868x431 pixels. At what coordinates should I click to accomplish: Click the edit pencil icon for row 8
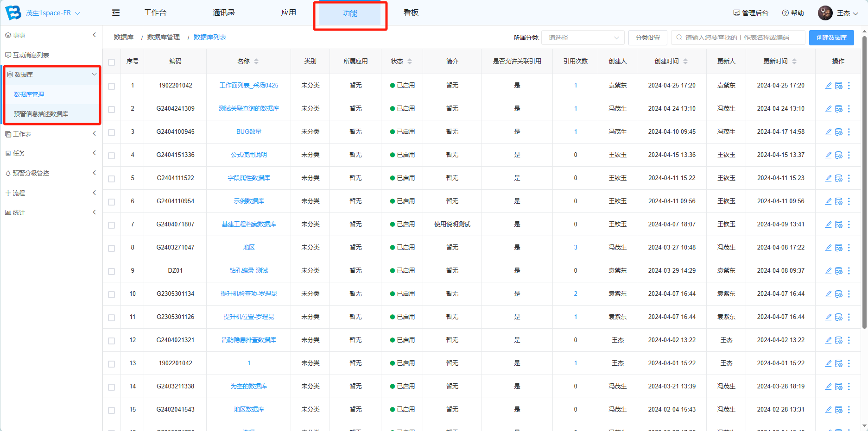(x=828, y=248)
